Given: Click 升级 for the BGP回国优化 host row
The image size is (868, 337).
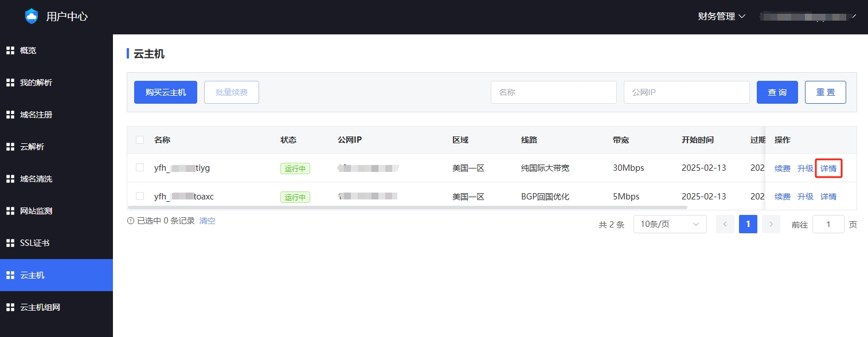Looking at the screenshot, I should 806,197.
